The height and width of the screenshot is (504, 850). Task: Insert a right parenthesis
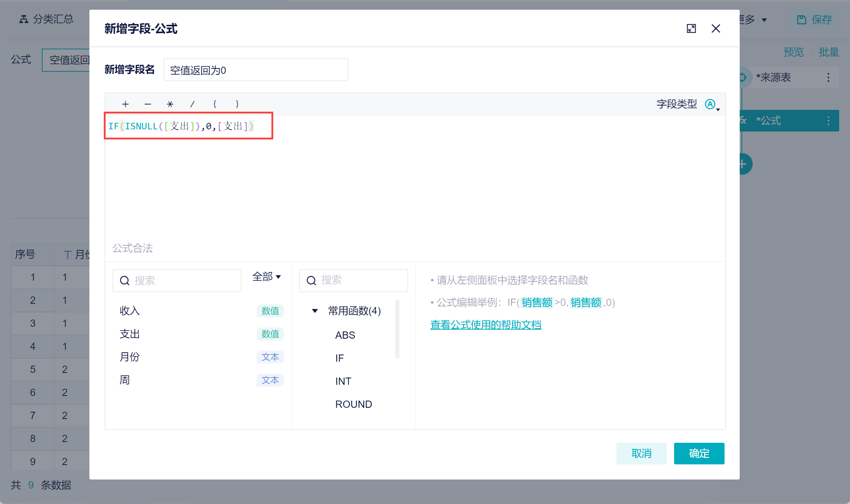pyautogui.click(x=237, y=104)
